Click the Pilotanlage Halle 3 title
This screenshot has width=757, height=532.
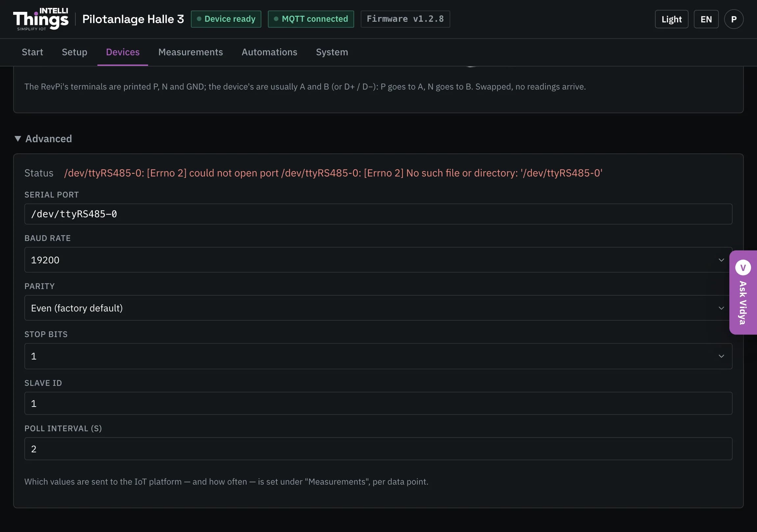pyautogui.click(x=133, y=19)
